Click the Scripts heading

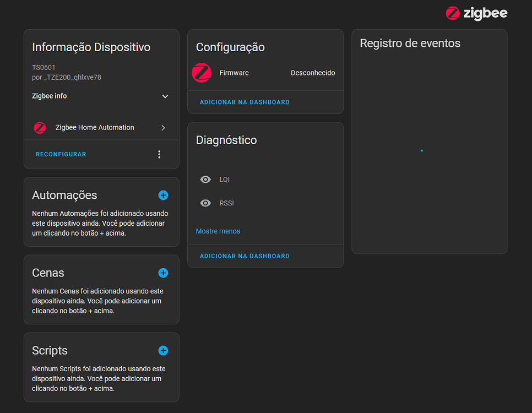point(50,351)
